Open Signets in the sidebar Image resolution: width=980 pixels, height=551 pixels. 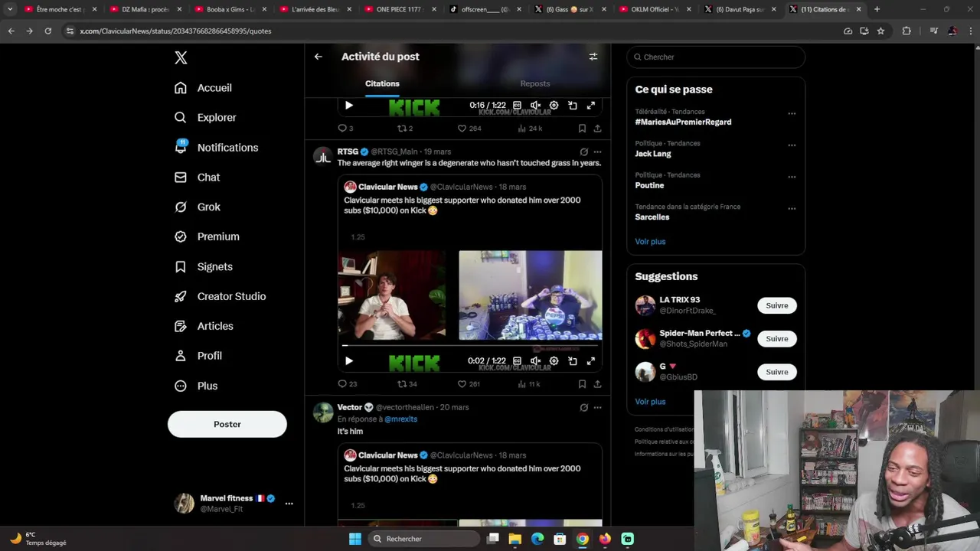click(x=204, y=267)
